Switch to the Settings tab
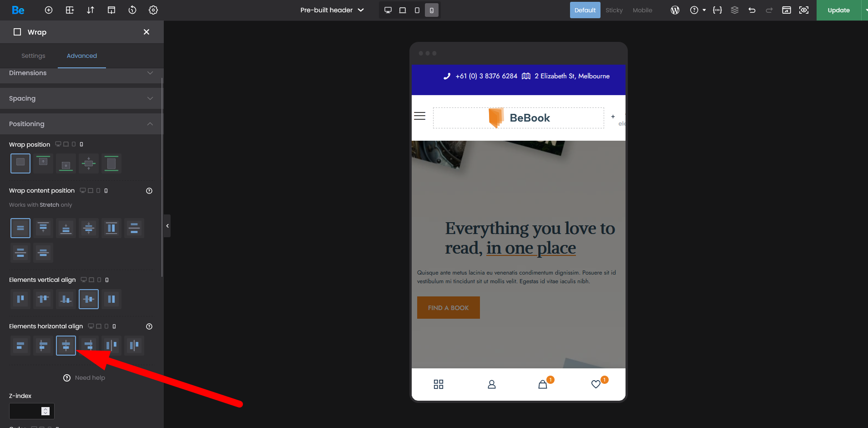 pos(33,56)
